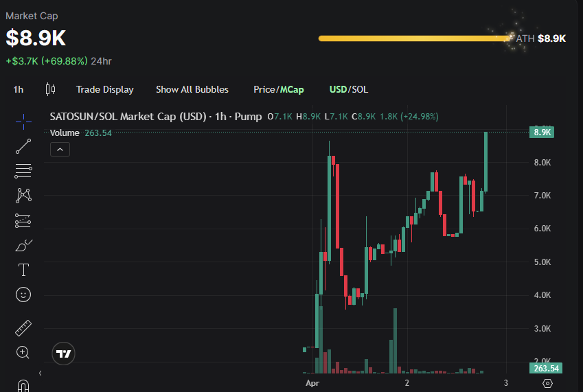Select the XABCD pattern tool
Viewport: 583px width, 392px height.
[x=23, y=196]
